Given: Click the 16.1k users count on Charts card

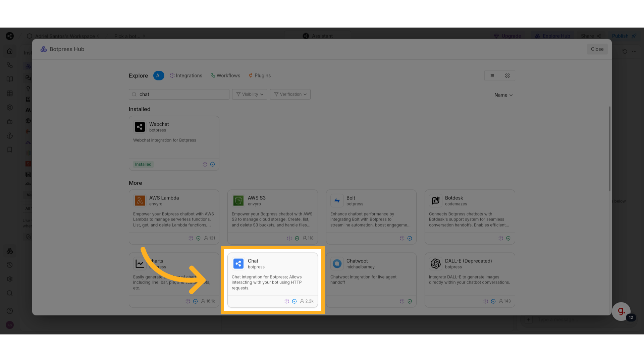Looking at the screenshot, I should point(208,301).
